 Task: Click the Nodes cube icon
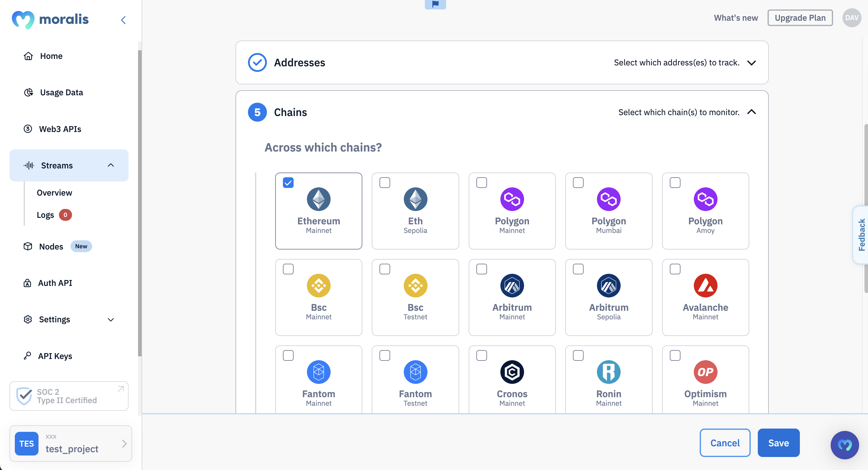[28, 247]
